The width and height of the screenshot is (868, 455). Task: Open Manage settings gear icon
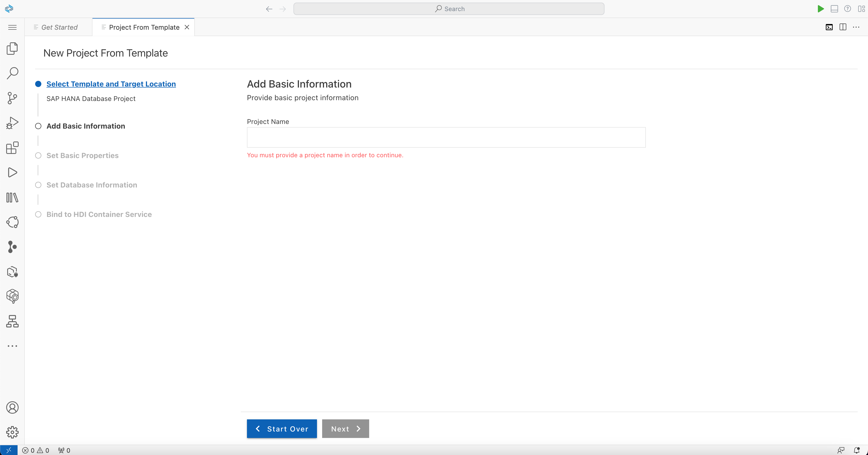12,432
